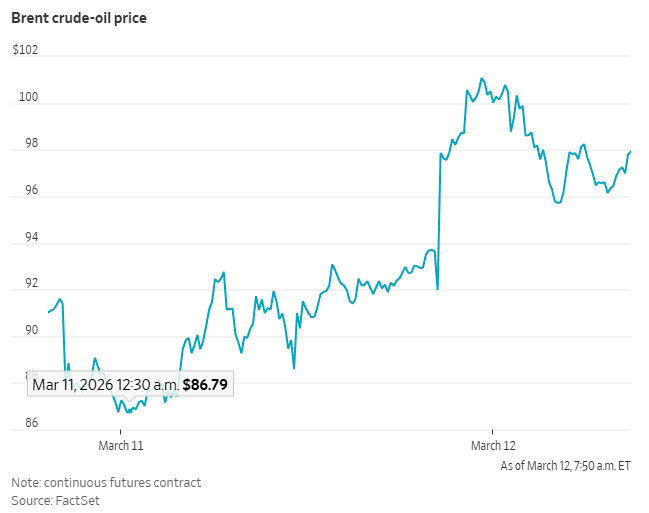This screenshot has width=649, height=513.
Task: Click the March 11 x-axis date label
Action: (121, 444)
